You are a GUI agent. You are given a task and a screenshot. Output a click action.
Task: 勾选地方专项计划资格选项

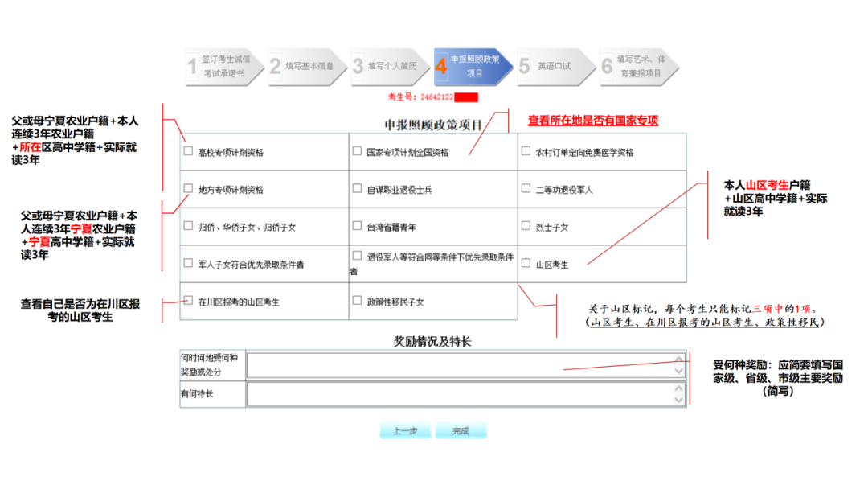(x=188, y=187)
